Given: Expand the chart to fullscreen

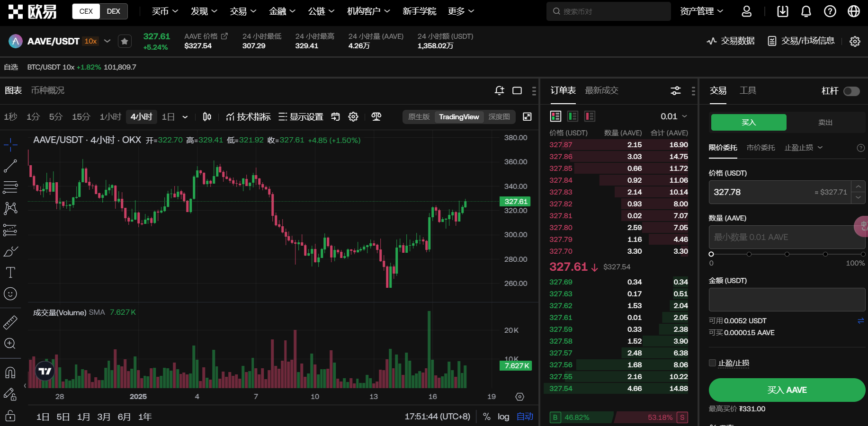Looking at the screenshot, I should point(527,117).
